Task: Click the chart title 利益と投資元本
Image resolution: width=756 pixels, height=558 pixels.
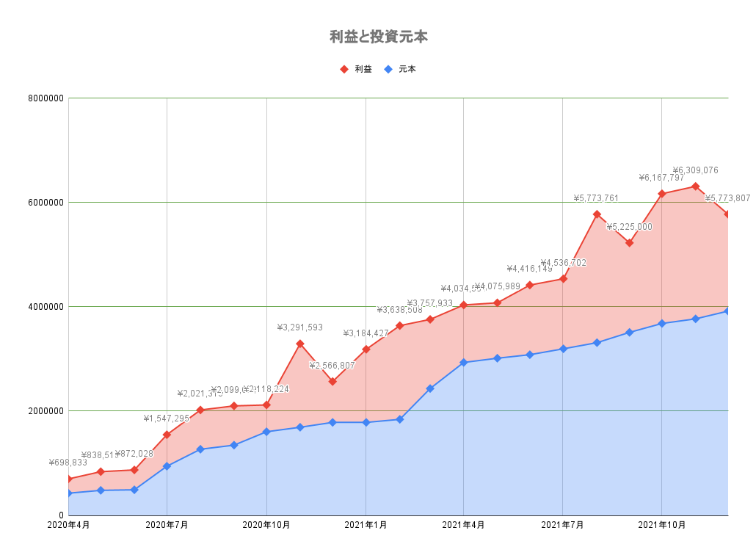Action: pyautogui.click(x=379, y=37)
